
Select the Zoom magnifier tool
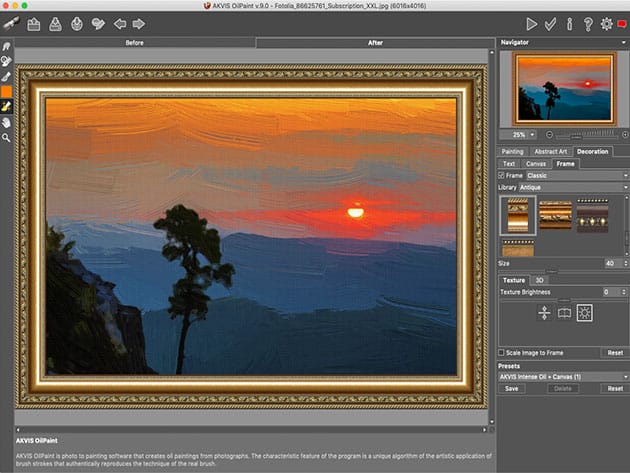pyautogui.click(x=7, y=137)
